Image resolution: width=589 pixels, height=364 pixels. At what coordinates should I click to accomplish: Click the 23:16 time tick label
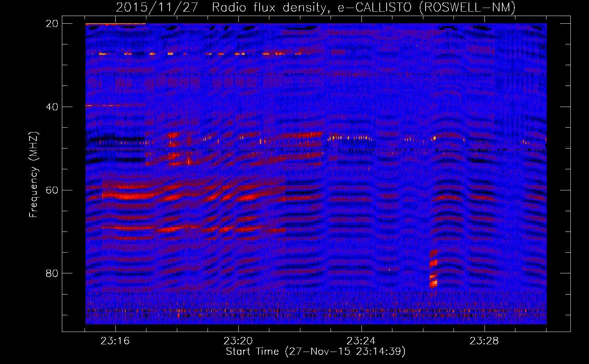pos(115,341)
